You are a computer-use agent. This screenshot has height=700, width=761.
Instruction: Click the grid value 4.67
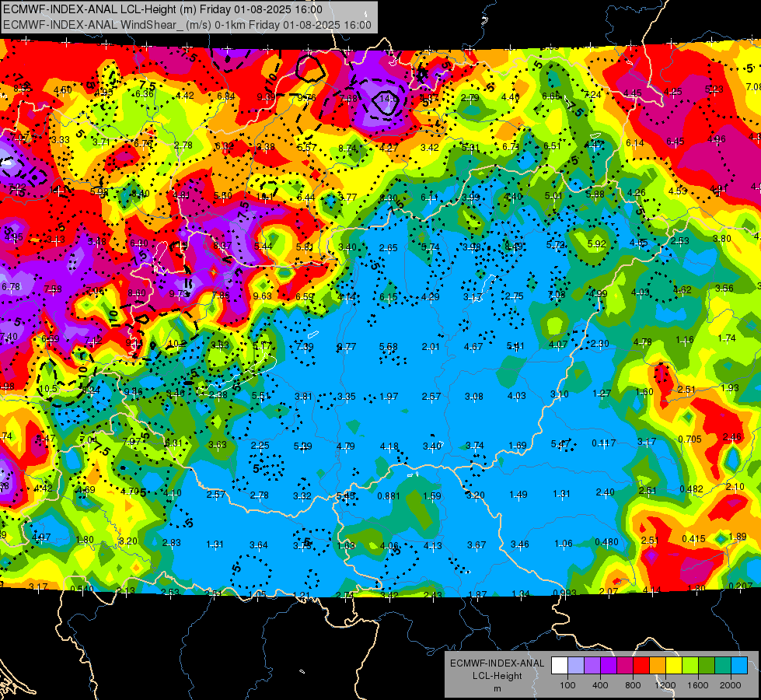click(x=473, y=346)
